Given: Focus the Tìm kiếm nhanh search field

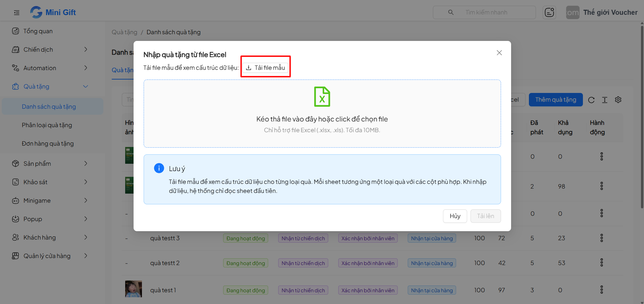Looking at the screenshot, I should (484, 12).
